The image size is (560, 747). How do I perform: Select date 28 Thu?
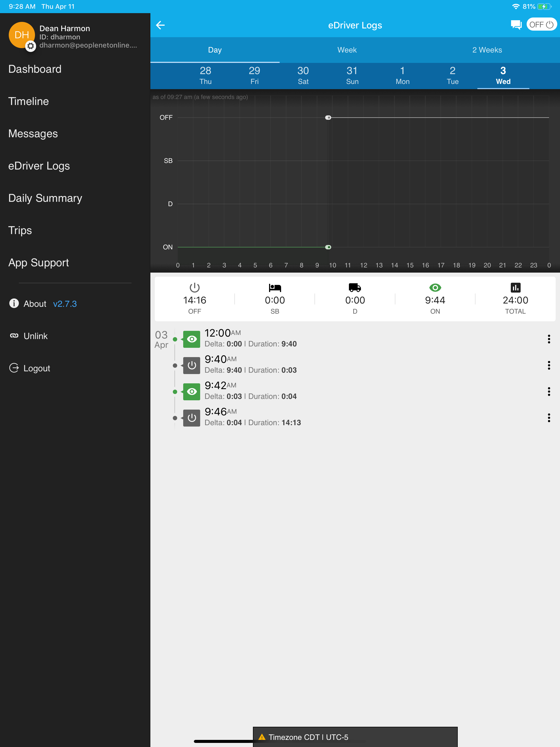coord(205,76)
